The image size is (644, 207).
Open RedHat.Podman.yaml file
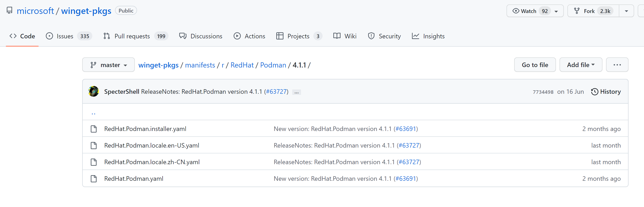click(134, 179)
